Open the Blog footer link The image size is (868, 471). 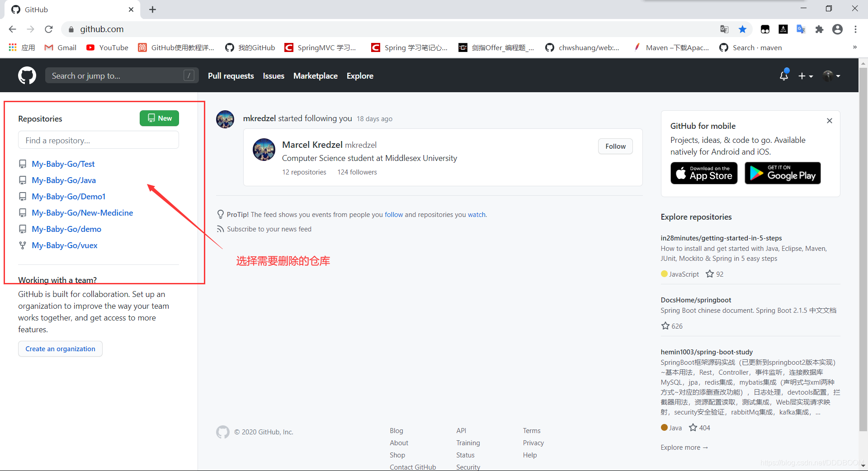[x=396, y=431]
